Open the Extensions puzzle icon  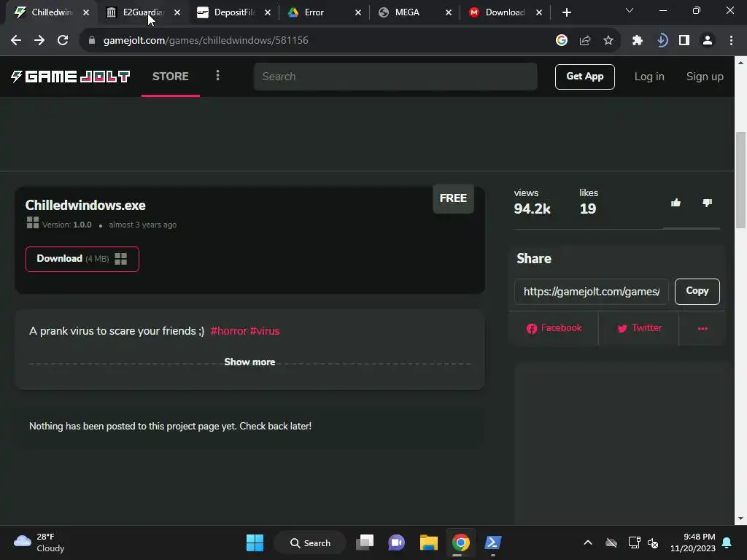click(638, 41)
